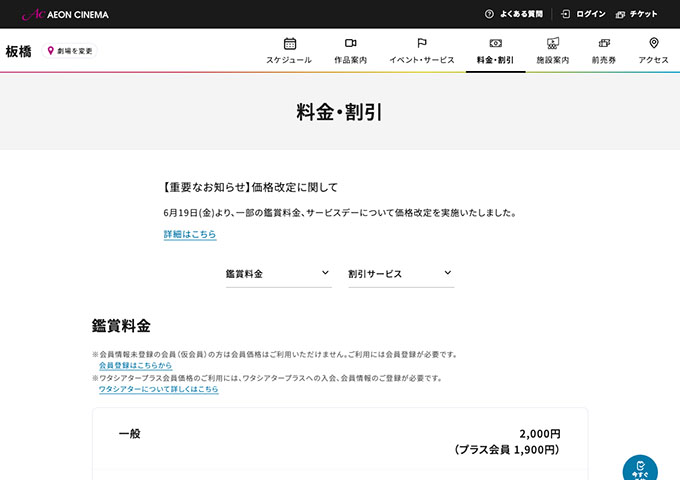Open ワタシアターについて詳しくはこちら link
The height and width of the screenshot is (480, 680).
coord(158,389)
